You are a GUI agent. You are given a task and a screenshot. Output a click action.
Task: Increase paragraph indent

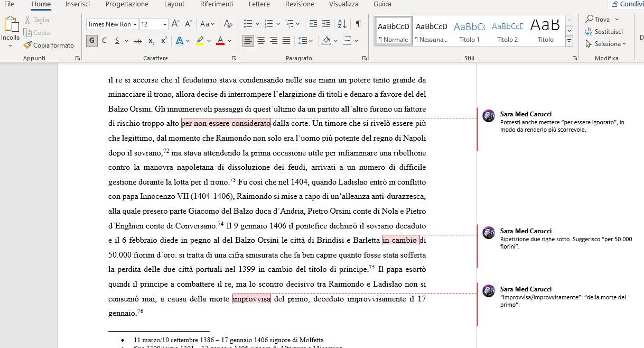coord(326,24)
